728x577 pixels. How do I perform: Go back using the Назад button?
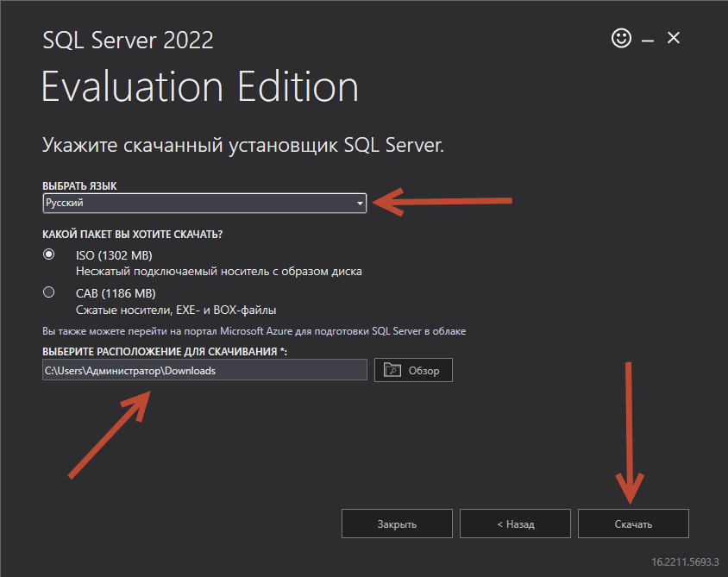click(515, 523)
